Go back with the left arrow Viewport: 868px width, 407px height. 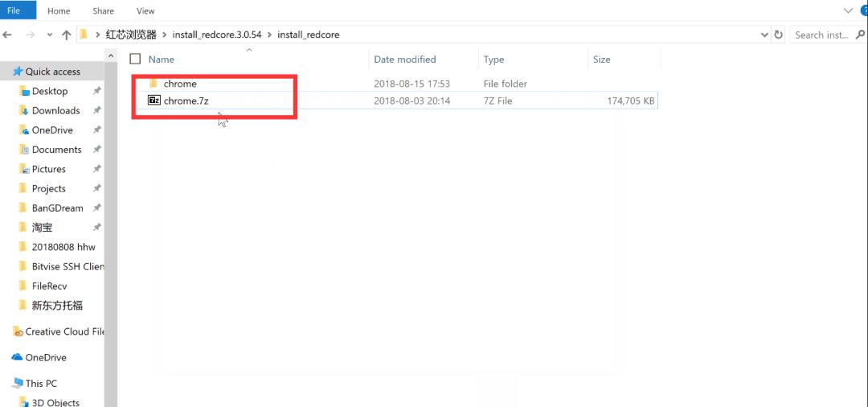(x=7, y=35)
